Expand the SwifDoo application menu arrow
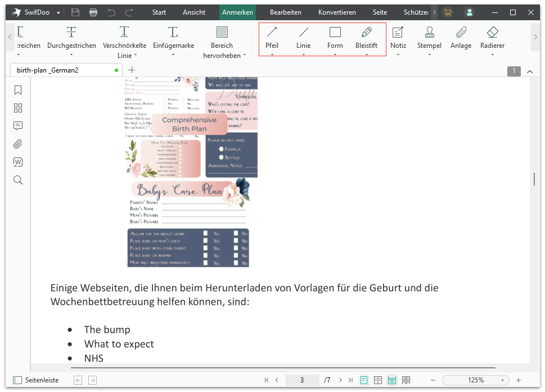 [x=58, y=12]
